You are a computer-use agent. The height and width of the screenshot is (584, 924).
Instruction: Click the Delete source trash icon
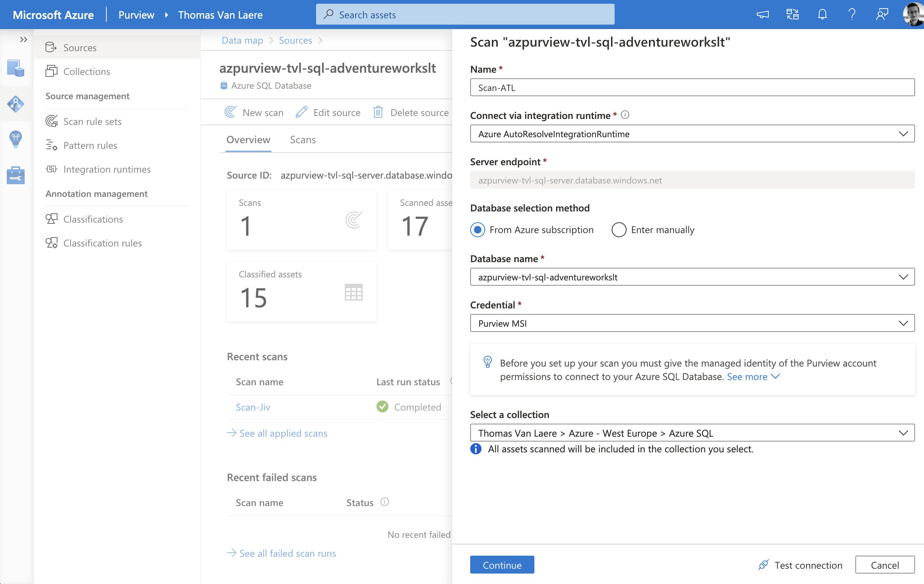(378, 112)
